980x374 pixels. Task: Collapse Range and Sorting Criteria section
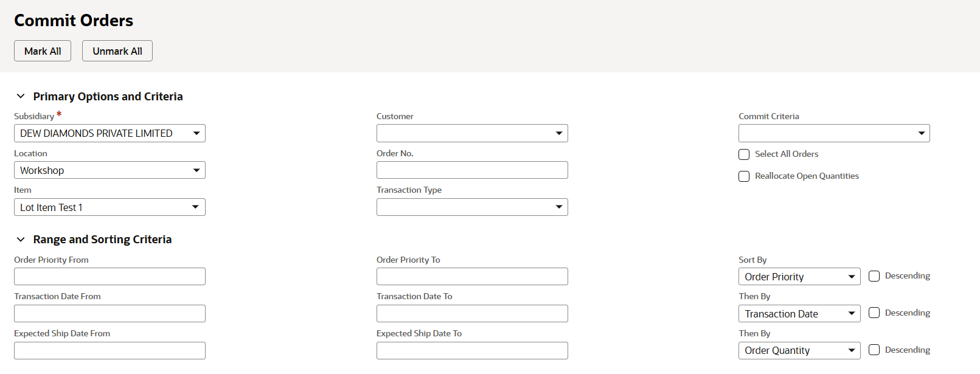tap(21, 240)
